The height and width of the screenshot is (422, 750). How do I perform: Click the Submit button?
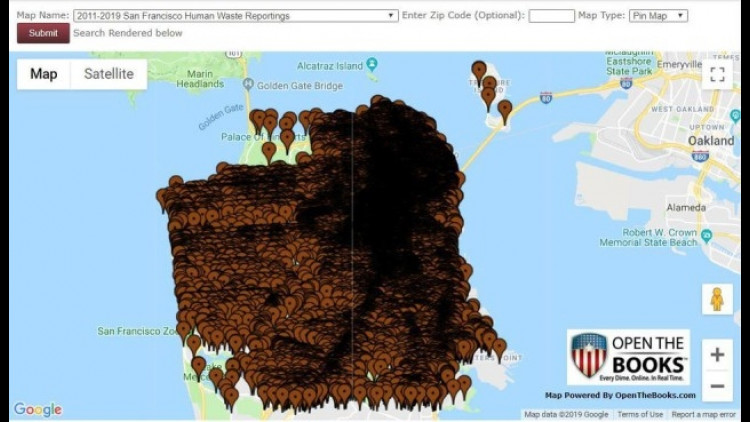(x=43, y=33)
